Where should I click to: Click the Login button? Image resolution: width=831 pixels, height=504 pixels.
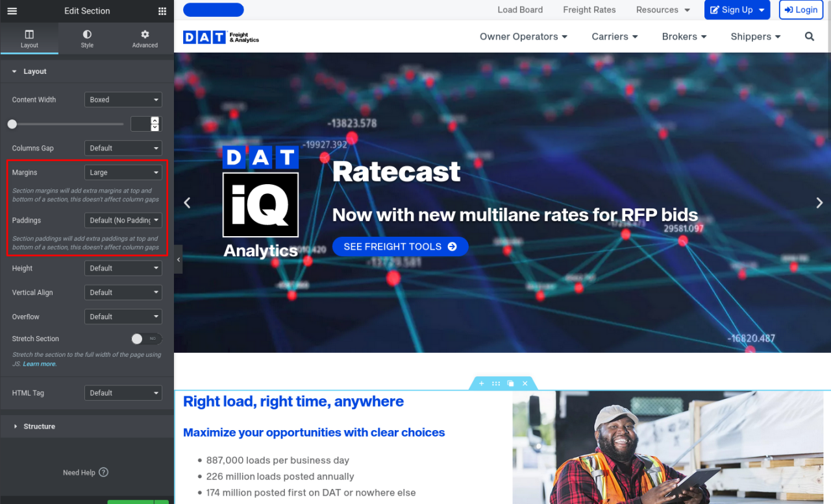point(801,10)
